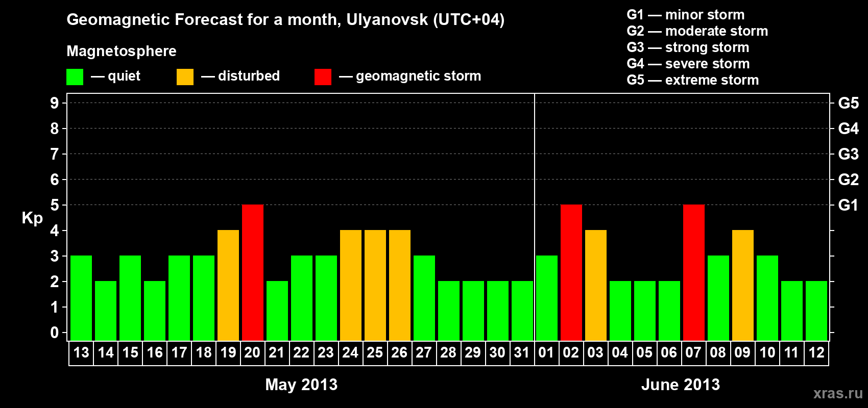
Task: Click the green bar for May 22
Action: pyautogui.click(x=302, y=298)
